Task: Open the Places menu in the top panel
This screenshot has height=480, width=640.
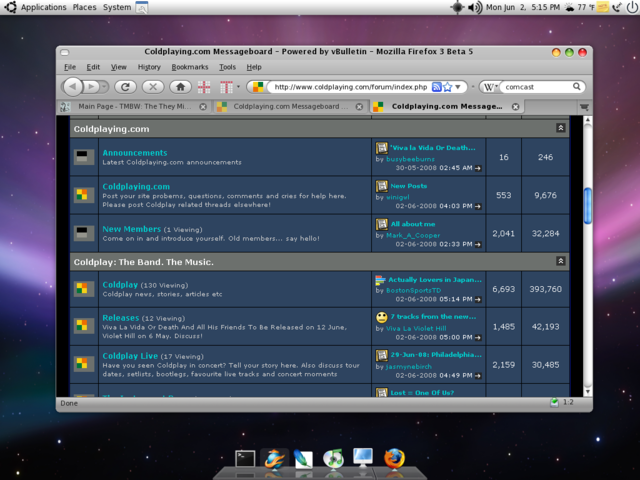Action: coord(84,7)
